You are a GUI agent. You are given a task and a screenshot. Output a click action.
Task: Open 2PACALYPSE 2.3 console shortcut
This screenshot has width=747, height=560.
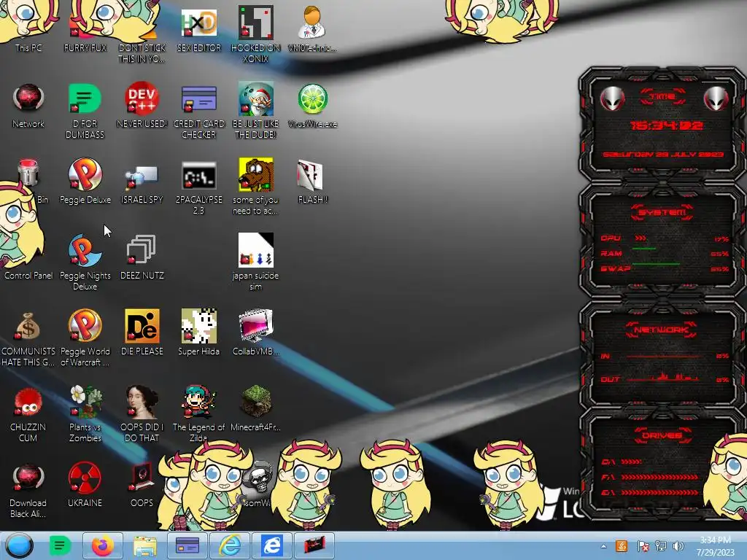coord(198,187)
